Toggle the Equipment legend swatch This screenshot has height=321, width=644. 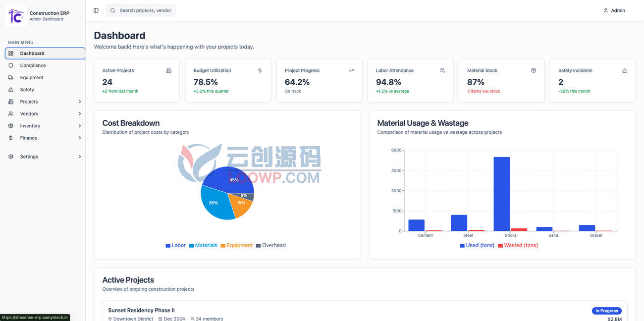point(223,246)
